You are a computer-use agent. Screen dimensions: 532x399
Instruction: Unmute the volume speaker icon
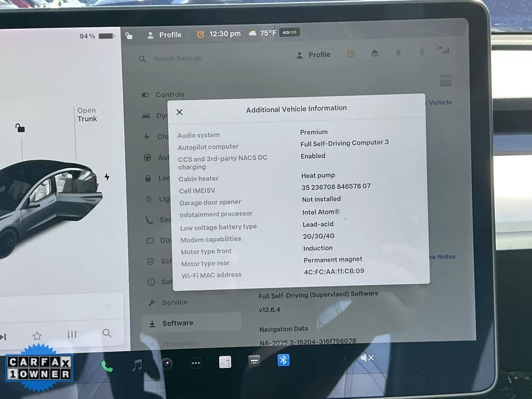click(367, 358)
